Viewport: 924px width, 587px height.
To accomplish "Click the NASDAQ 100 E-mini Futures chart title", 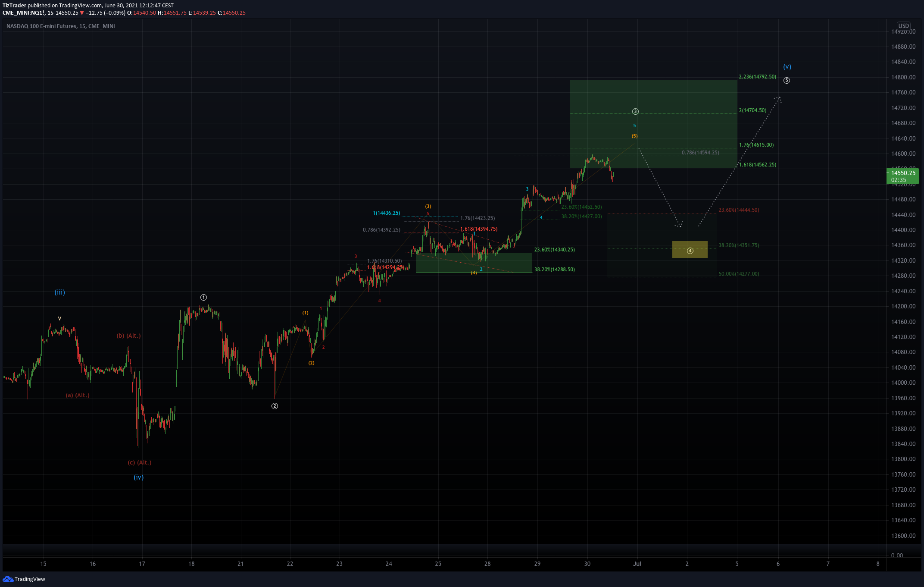I will click(x=61, y=26).
